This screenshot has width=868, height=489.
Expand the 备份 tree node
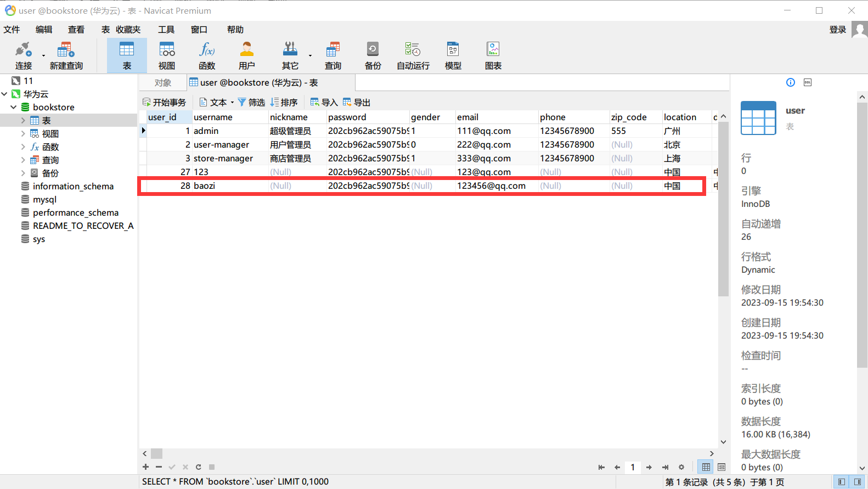23,173
